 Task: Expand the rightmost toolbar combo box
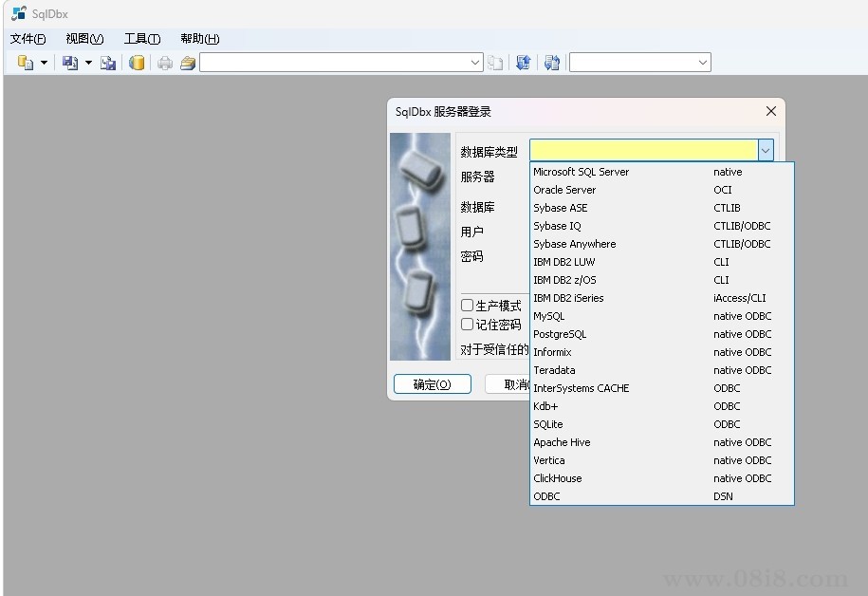[x=705, y=61]
